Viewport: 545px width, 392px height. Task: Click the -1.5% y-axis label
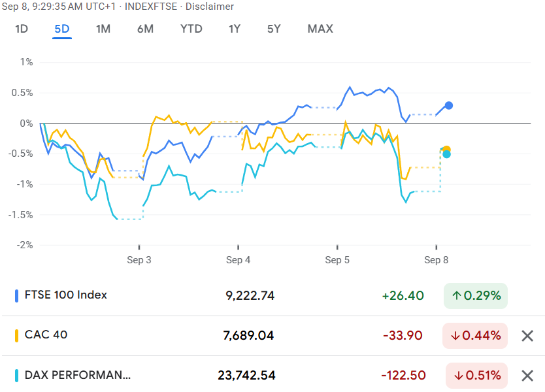click(20, 215)
